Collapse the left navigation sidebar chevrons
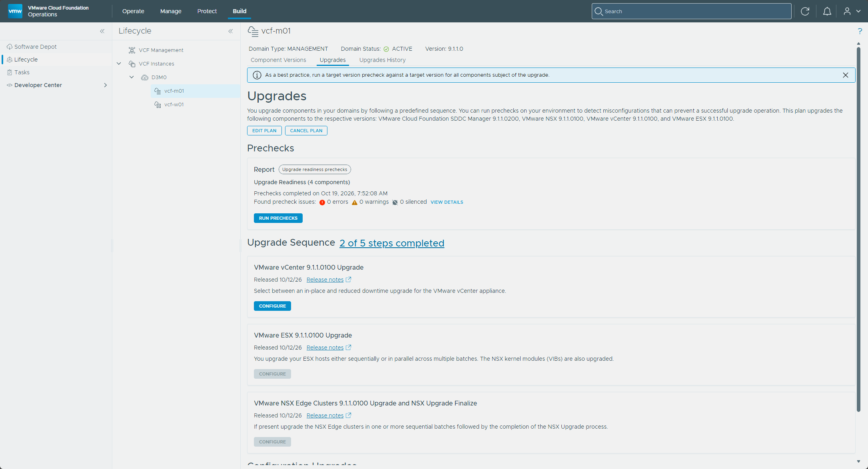 tap(102, 31)
